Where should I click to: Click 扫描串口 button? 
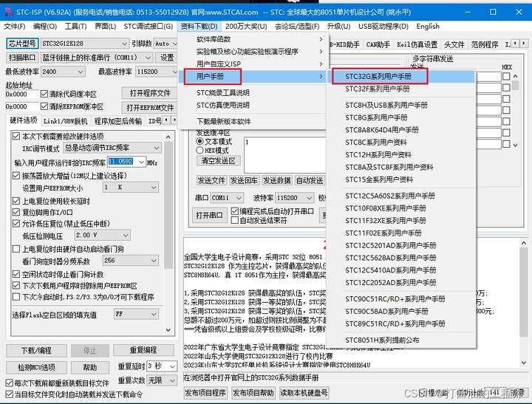pos(22,58)
